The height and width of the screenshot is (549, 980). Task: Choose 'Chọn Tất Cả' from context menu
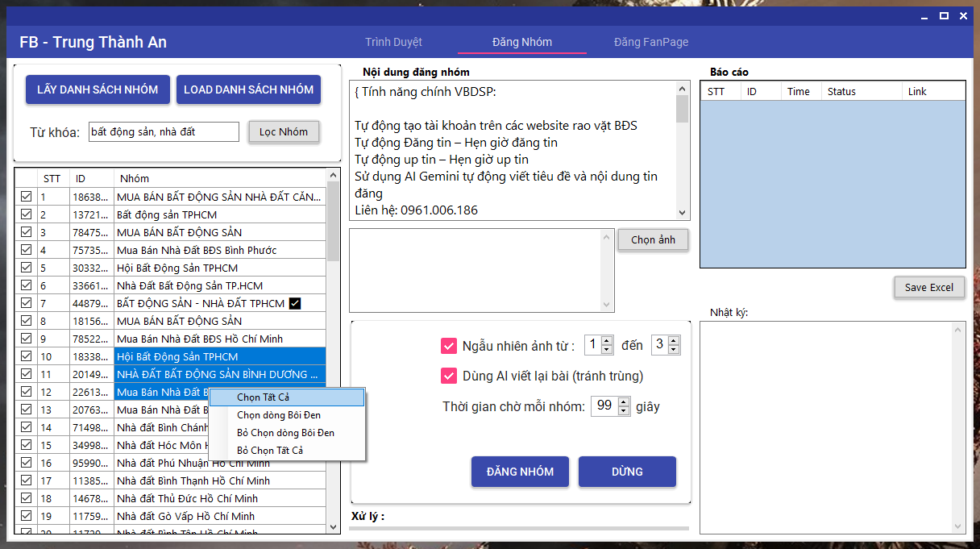pos(263,397)
